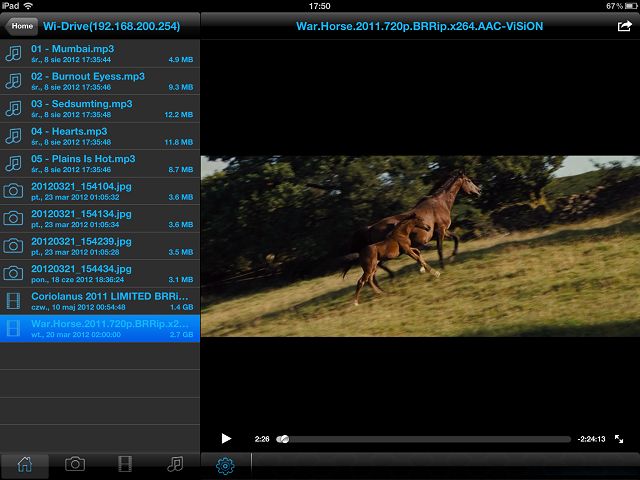Viewport: 640px width, 480px height.
Task: Click music icon beside 03 - Sedsumting.mp3
Action: [13, 109]
